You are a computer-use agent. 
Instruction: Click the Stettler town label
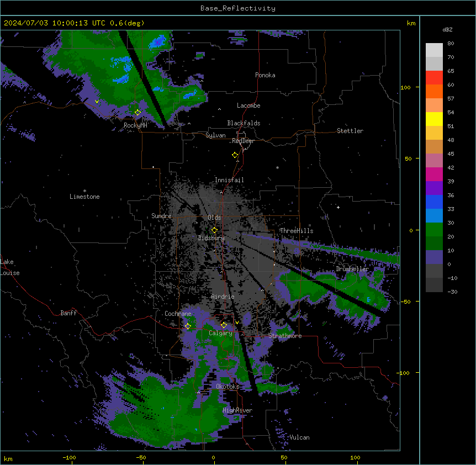pyautogui.click(x=350, y=131)
